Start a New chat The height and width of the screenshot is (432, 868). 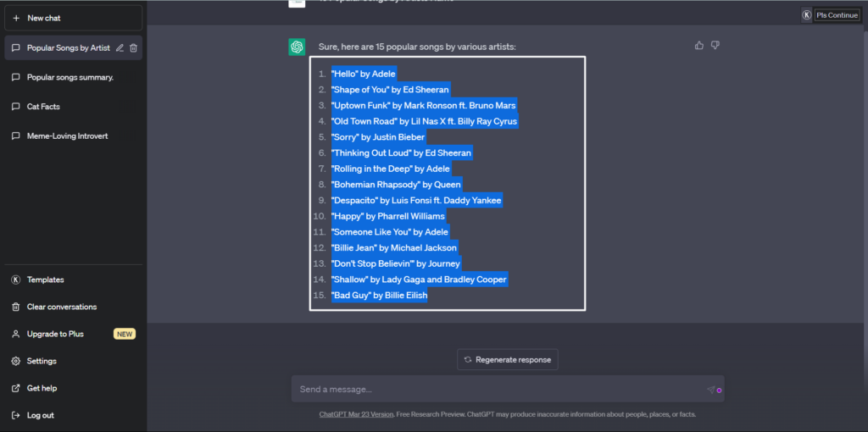74,19
